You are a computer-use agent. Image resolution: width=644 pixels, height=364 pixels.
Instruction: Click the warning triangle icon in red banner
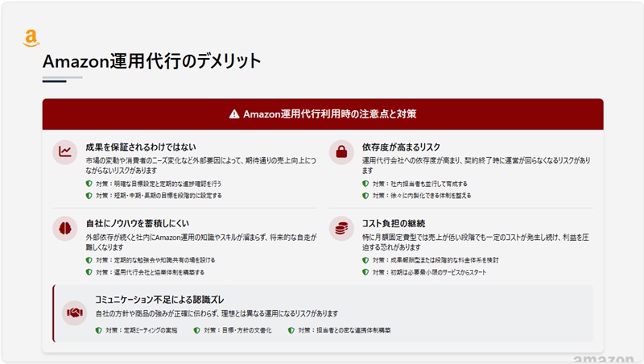(234, 114)
